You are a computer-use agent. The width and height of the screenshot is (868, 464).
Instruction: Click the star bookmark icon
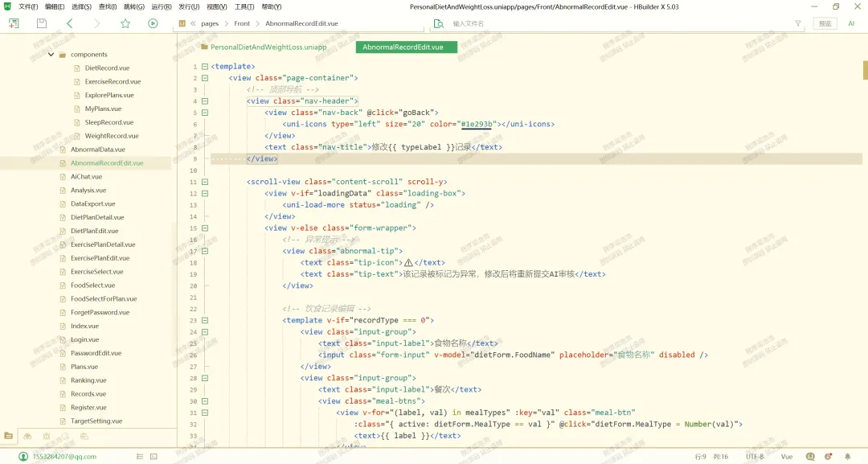tap(125, 23)
